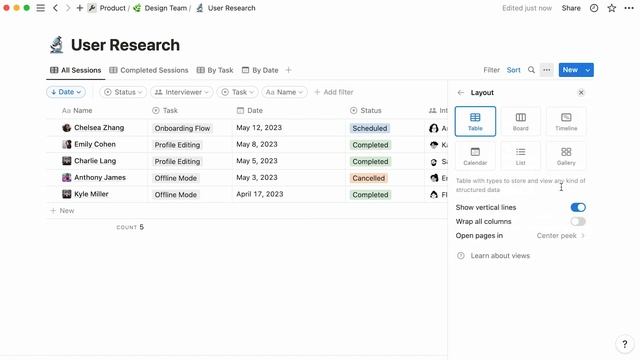
Task: Select the Calendar layout
Action: (x=475, y=156)
